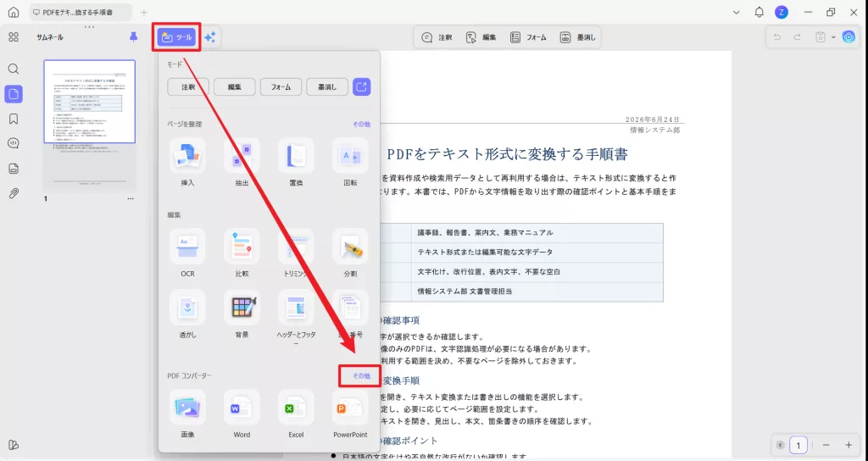Click table cell テキスト形式または編集可能な文字データ
868x461 pixels.
click(x=485, y=253)
